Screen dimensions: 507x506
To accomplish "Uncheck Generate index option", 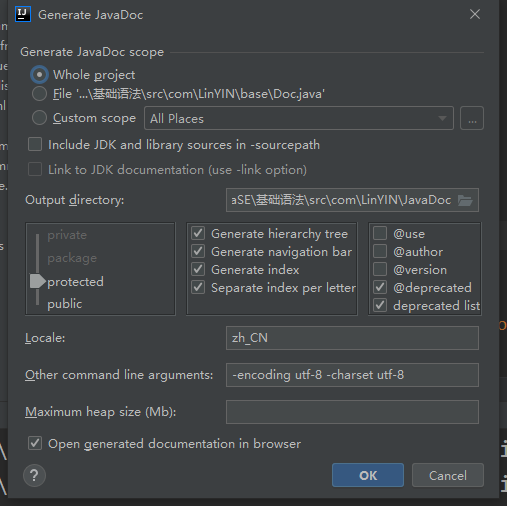I will pyautogui.click(x=198, y=269).
